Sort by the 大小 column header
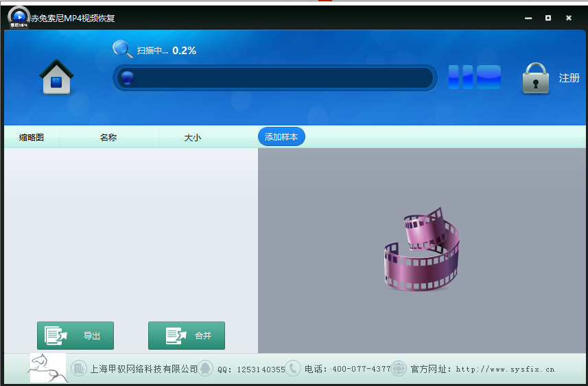This screenshot has width=588, height=386. (x=193, y=138)
